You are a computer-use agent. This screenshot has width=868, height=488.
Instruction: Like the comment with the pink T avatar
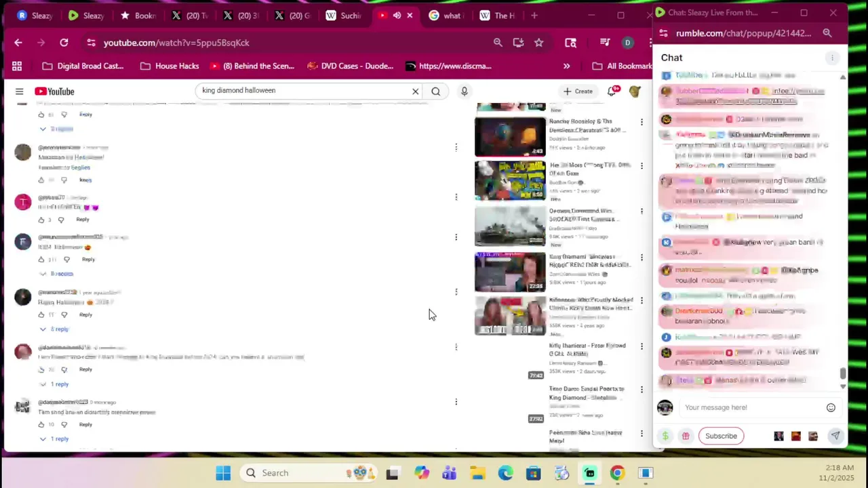point(41,220)
